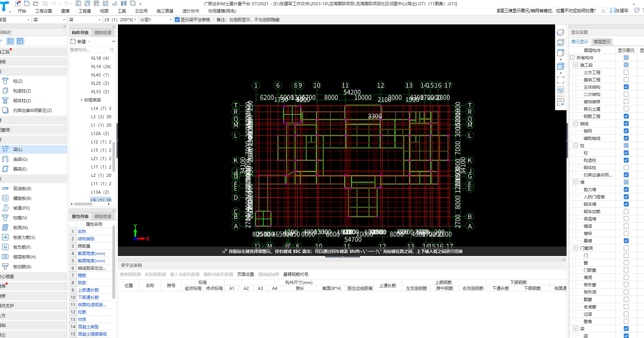Image resolution: width=644 pixels, height=338 pixels.
Task: Click the 上部通长筋 property link
Action: pyautogui.click(x=88, y=290)
